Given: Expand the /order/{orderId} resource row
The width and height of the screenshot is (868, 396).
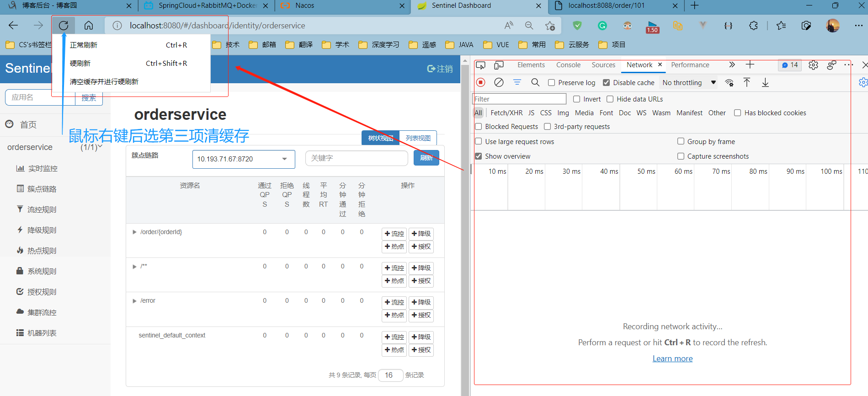Looking at the screenshot, I should 134,232.
